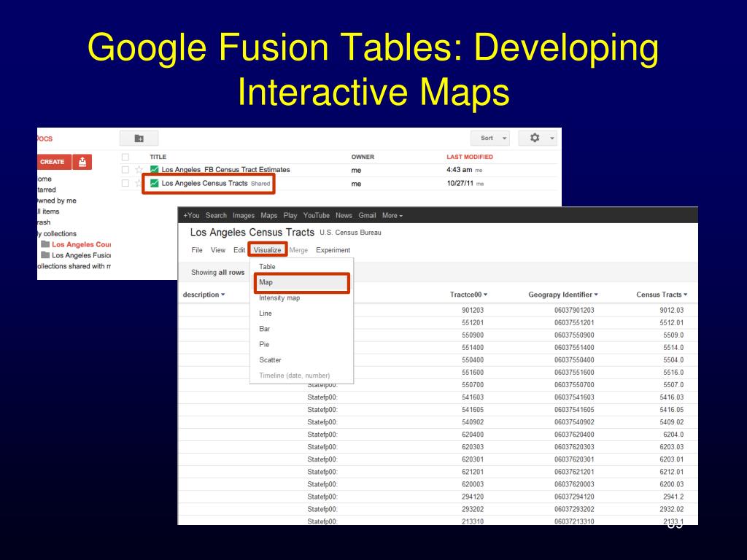Click the folder icon of Los Angeles Cou collection
Viewport: 747px width, 560px height.
45,244
